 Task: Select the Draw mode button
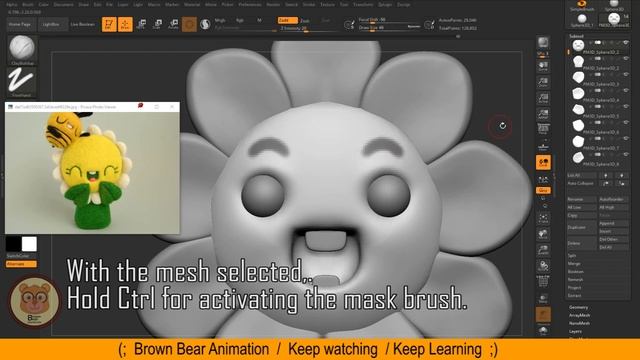pos(125,24)
